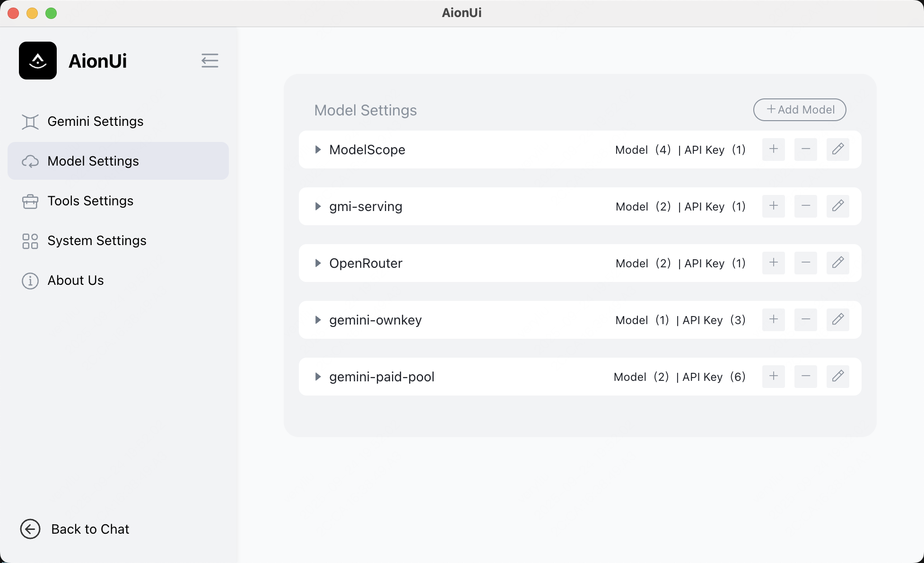Click the OpenRouter provider name
Image resolution: width=924 pixels, height=563 pixels.
tap(366, 264)
